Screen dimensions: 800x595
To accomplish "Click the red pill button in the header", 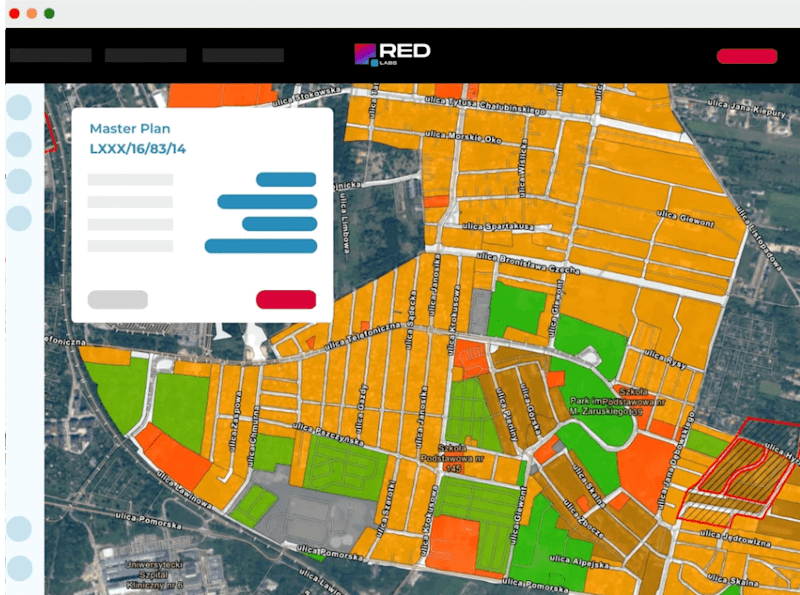I will pos(747,56).
